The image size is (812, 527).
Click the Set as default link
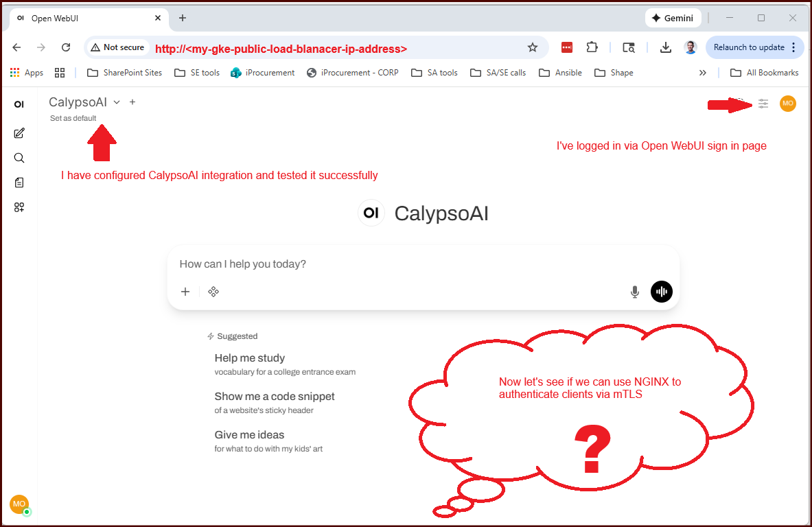pyautogui.click(x=73, y=118)
